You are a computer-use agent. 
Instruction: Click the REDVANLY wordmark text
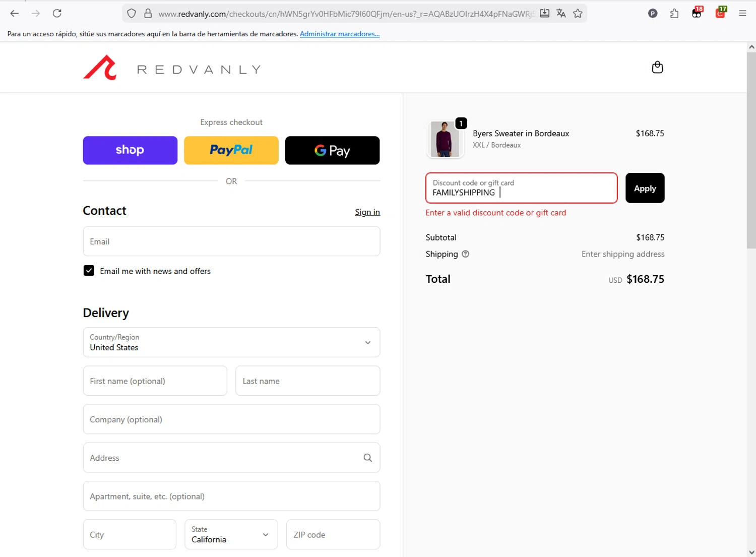coord(199,70)
